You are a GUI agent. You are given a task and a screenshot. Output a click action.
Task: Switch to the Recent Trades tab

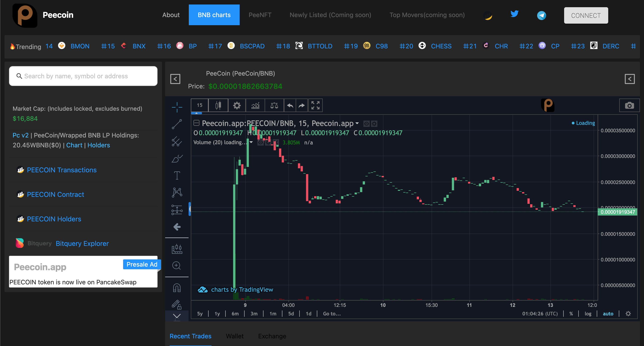[x=191, y=336]
